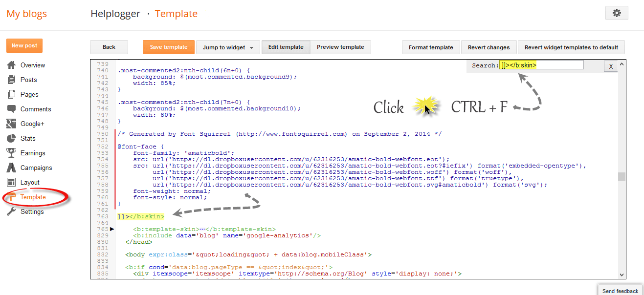Click Revert widget templates to default

click(571, 47)
